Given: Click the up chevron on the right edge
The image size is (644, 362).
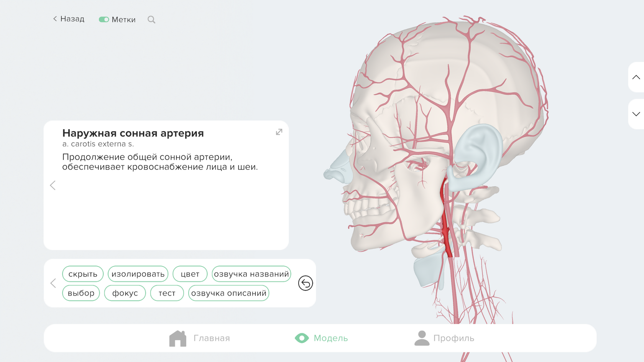Looking at the screenshot, I should pyautogui.click(x=636, y=78).
